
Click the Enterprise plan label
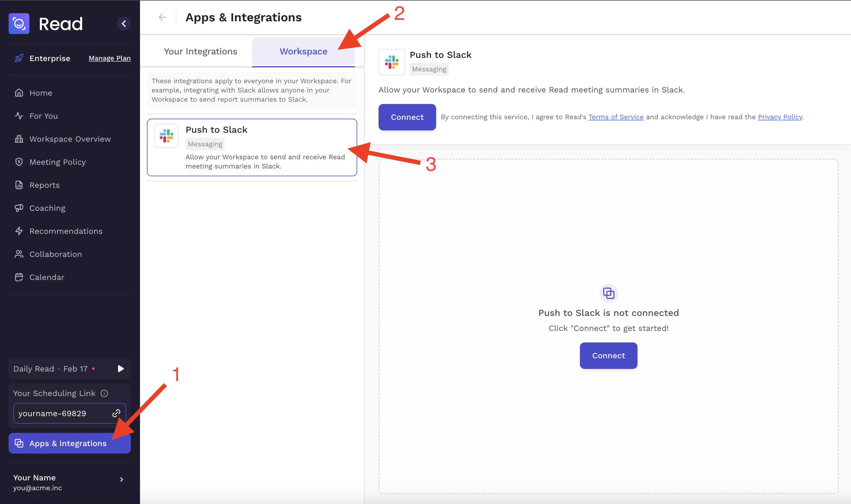pyautogui.click(x=50, y=58)
